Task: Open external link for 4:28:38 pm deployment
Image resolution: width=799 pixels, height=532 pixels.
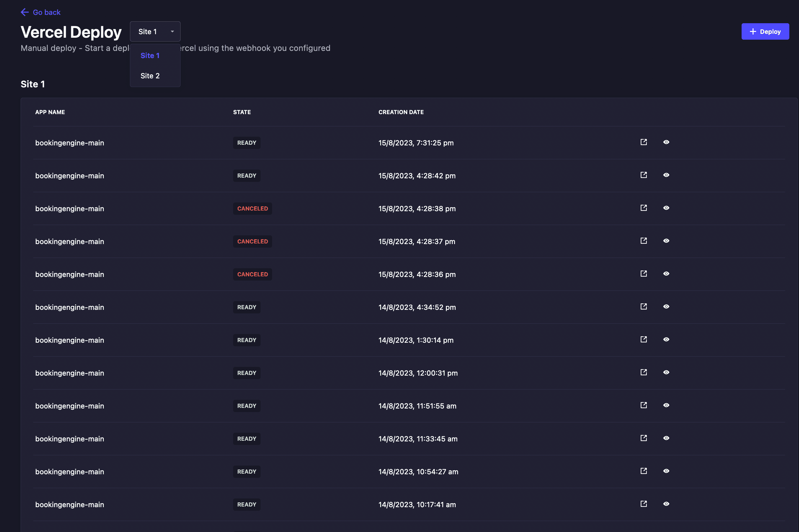Action: pyautogui.click(x=644, y=208)
